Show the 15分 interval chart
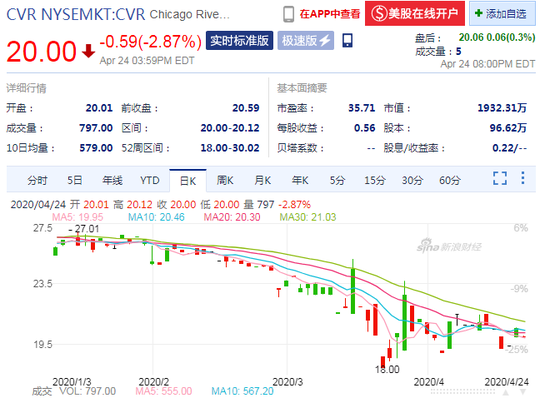Viewport: 550px width, 398px height. (375, 181)
